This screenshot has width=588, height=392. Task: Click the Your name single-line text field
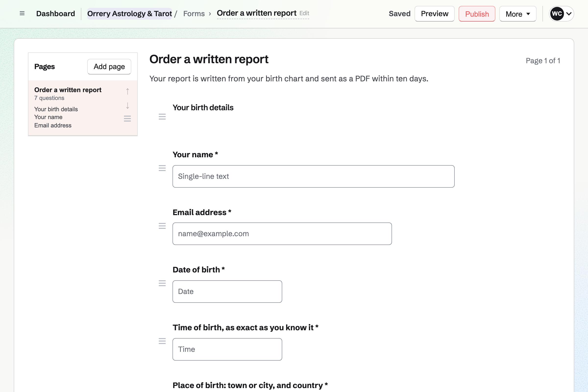pyautogui.click(x=314, y=176)
